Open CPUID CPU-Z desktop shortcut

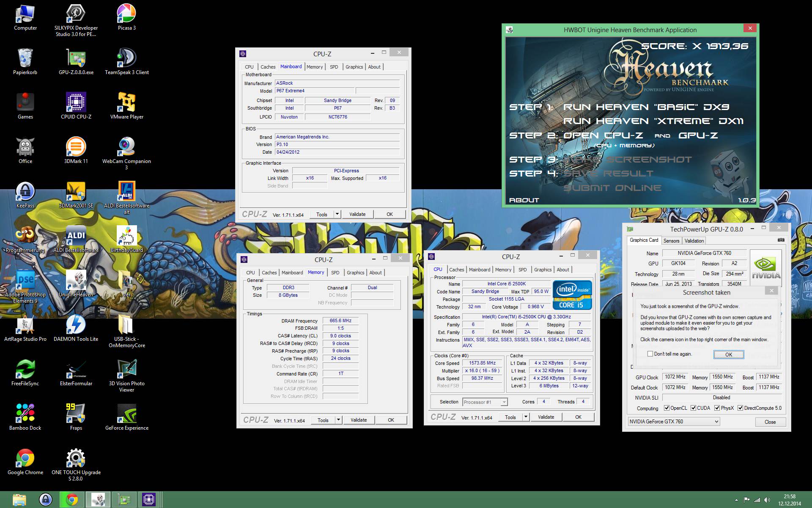click(x=76, y=106)
